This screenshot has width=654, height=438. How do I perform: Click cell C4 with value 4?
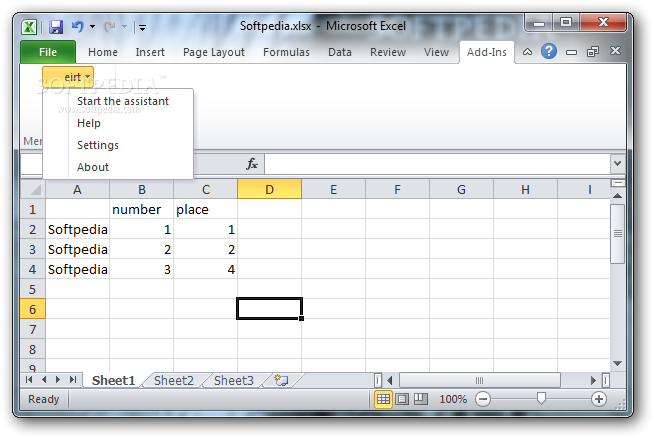point(206,269)
